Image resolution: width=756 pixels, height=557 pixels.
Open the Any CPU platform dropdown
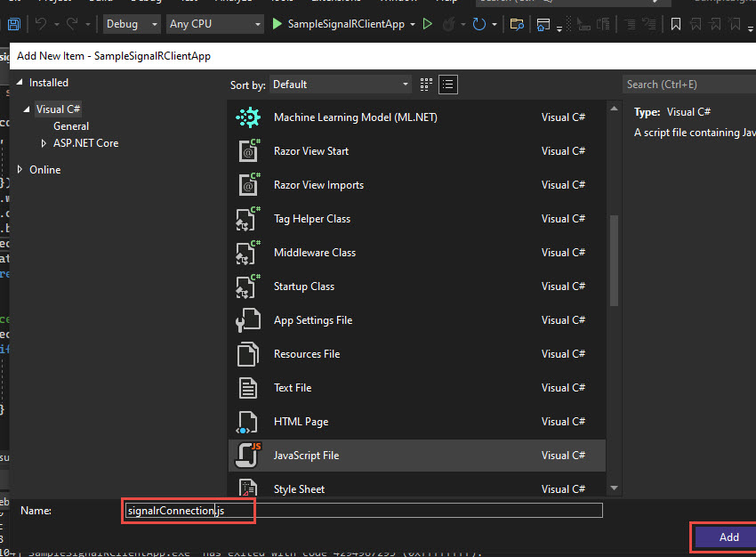click(x=213, y=24)
